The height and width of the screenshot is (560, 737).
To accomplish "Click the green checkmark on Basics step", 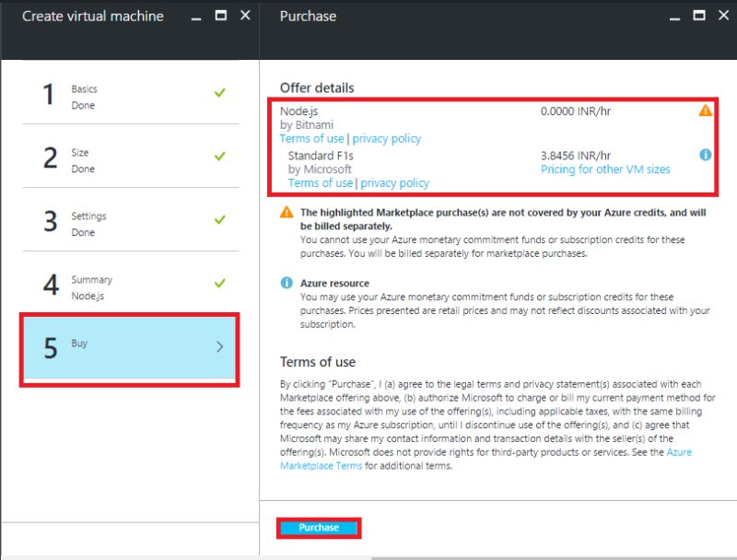I will point(219,93).
